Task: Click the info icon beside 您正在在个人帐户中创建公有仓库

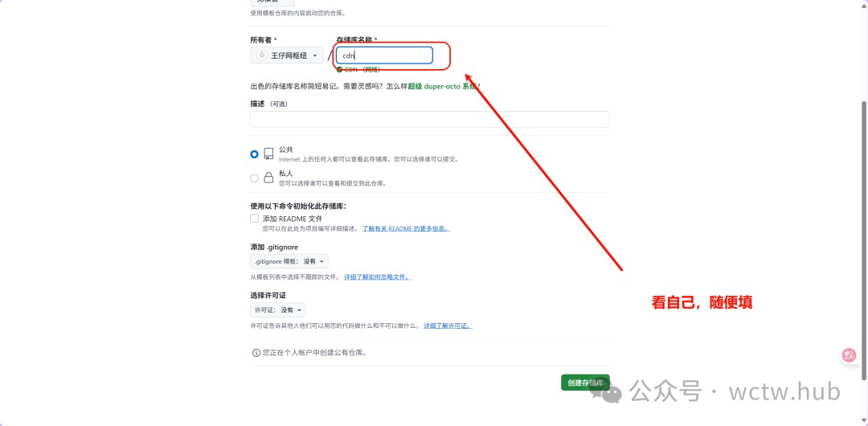Action: 256,352
